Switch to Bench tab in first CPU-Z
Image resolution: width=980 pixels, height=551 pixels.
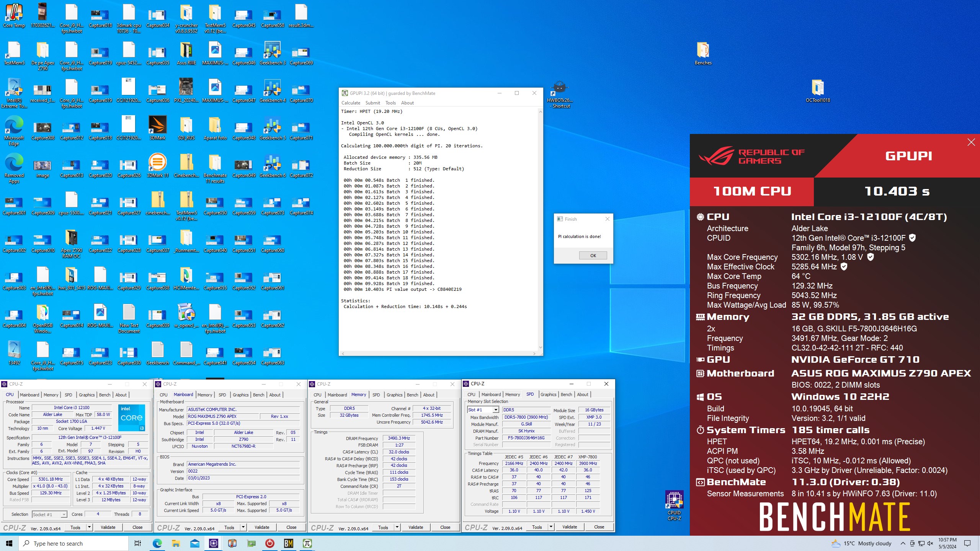[105, 395]
